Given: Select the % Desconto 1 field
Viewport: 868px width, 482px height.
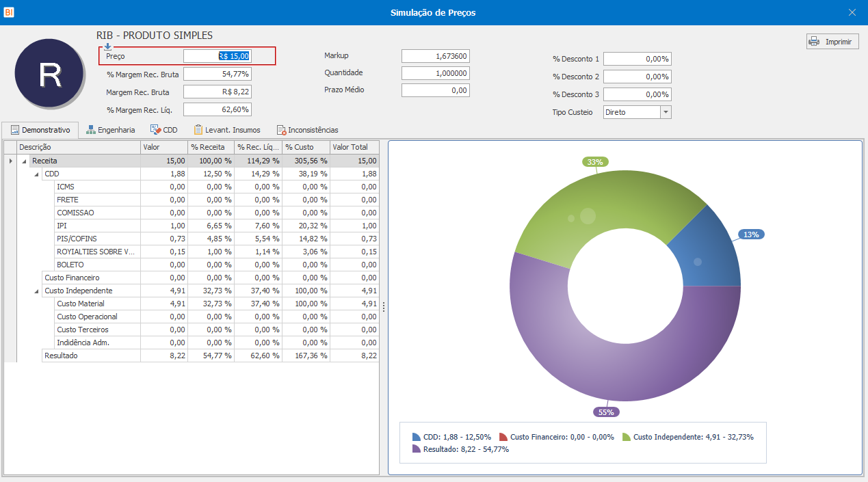Looking at the screenshot, I should (637, 59).
